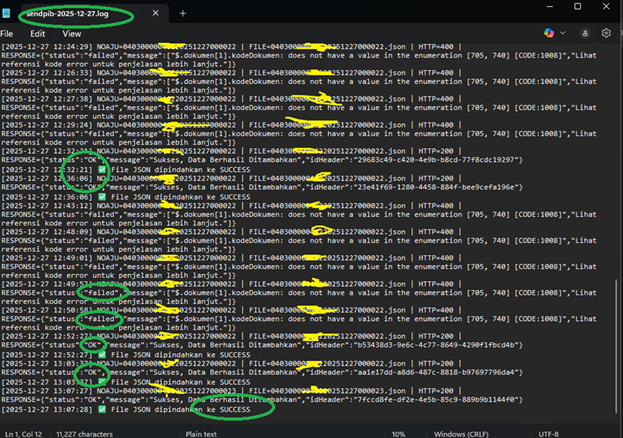623x438 pixels.
Task: Open Notepad settings gear icon
Action: tap(606, 33)
